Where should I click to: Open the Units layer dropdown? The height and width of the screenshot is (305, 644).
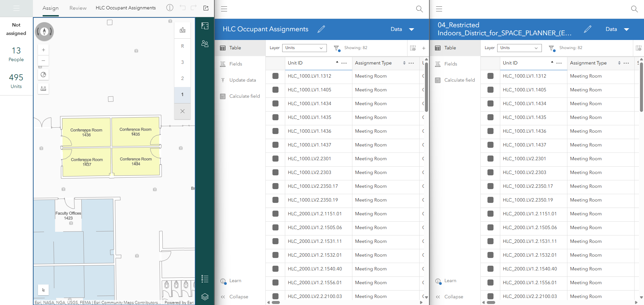click(304, 48)
